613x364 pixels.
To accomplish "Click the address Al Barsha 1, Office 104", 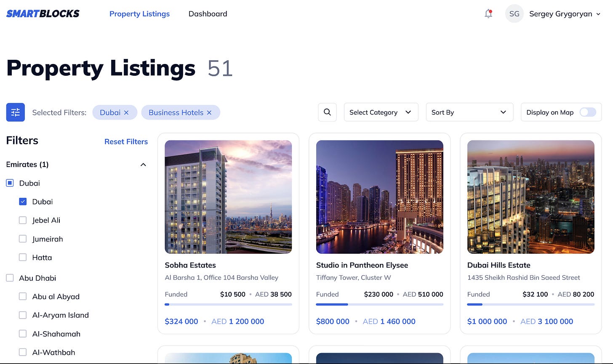I will (x=221, y=278).
